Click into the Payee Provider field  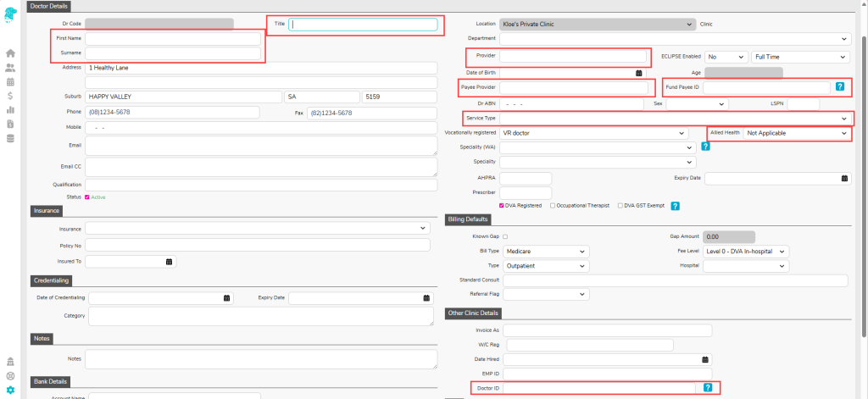574,87
